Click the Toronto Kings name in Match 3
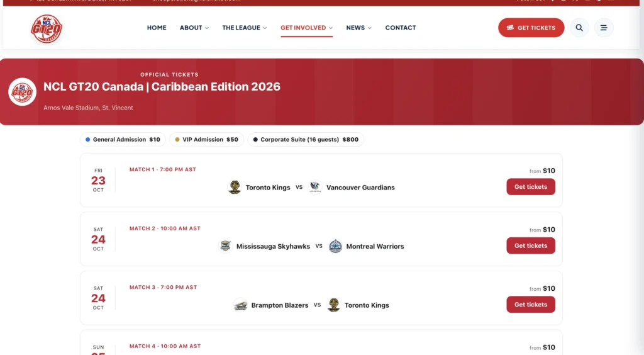 [367, 305]
